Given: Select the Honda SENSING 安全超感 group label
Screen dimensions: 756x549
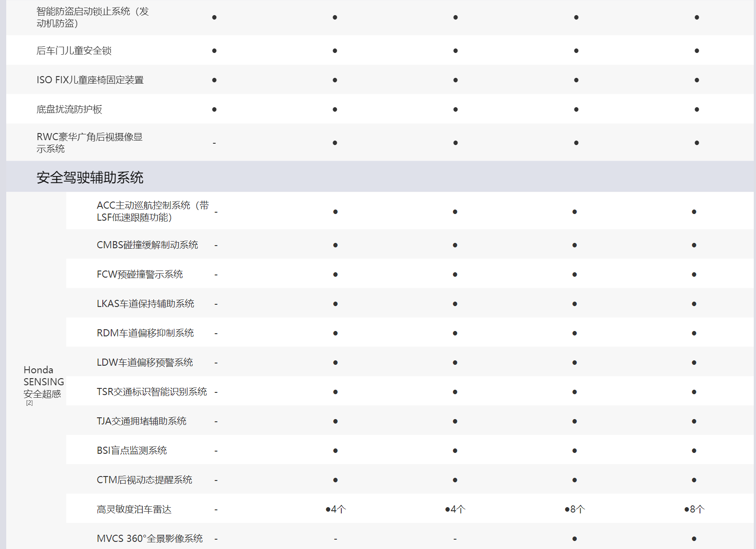Looking at the screenshot, I should point(43,382).
